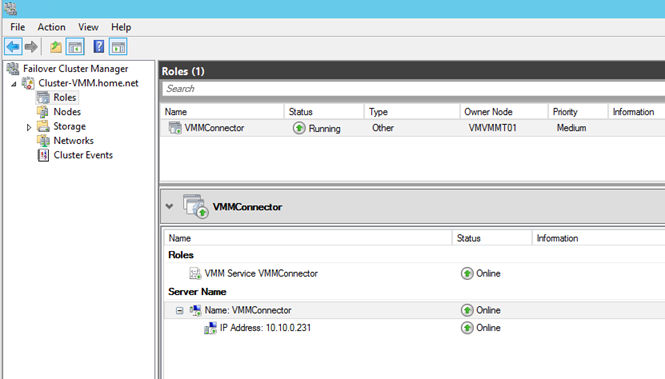Open the View menu
Screen dimensions: 665x379
pyautogui.click(x=88, y=27)
